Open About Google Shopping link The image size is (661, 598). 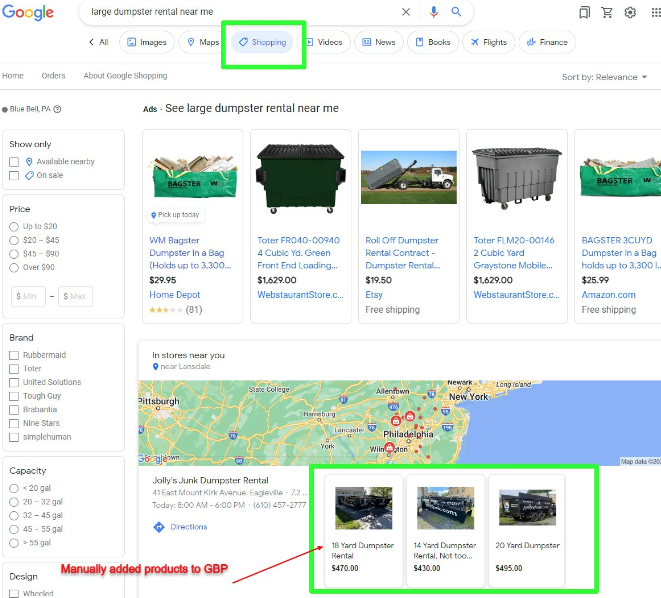[125, 76]
